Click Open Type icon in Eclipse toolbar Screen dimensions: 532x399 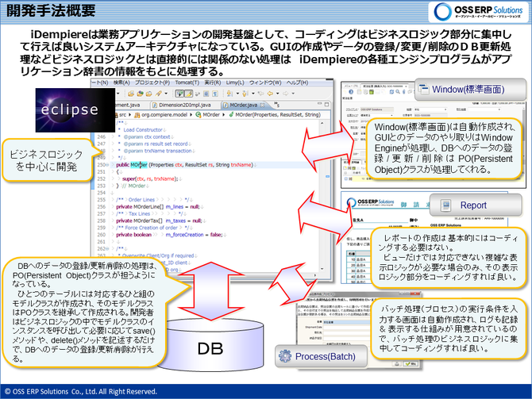point(131,94)
